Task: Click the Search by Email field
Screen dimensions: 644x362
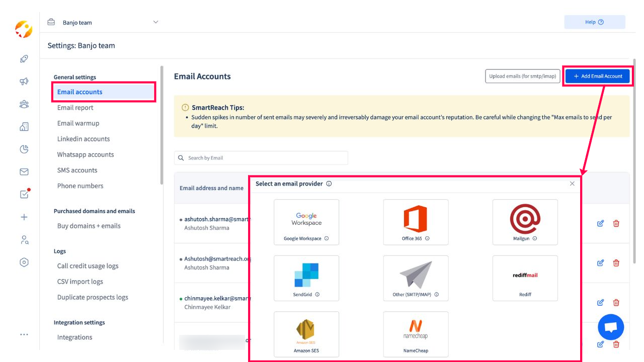Action: click(261, 158)
